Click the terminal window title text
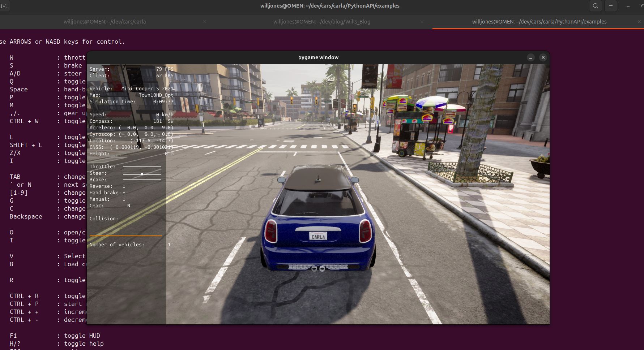Screen dimensions: 644x350 tap(330, 6)
